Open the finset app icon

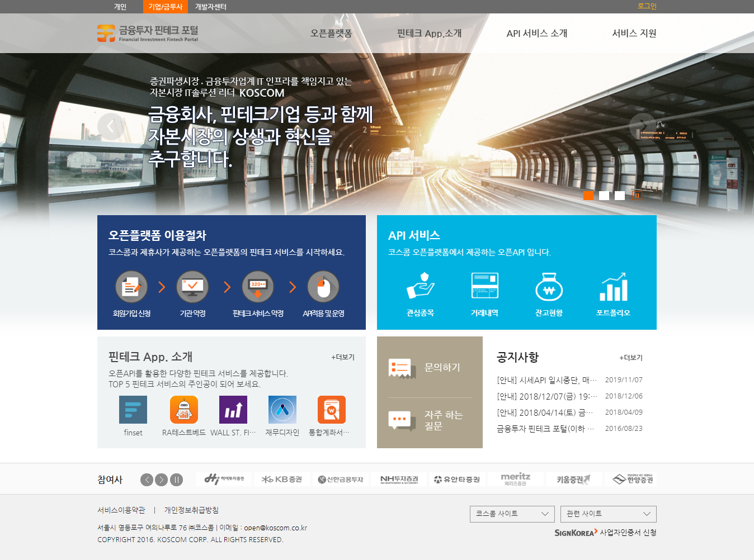[133, 410]
